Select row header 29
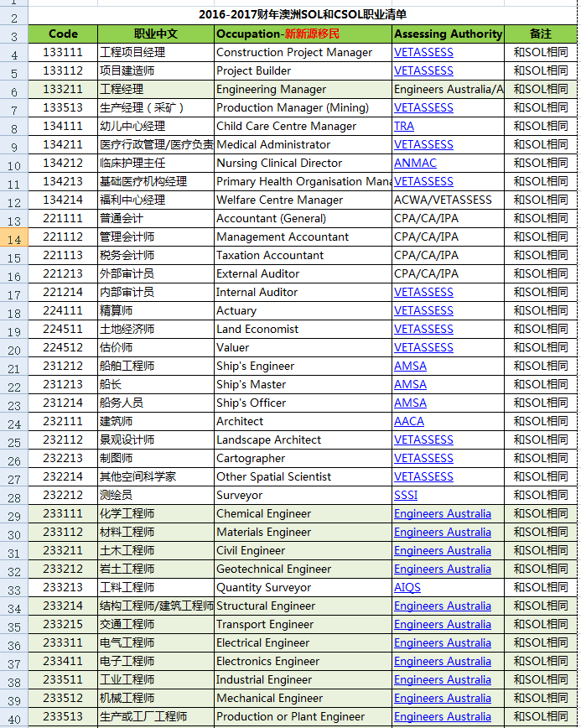This screenshot has width=581, height=728. point(14,514)
